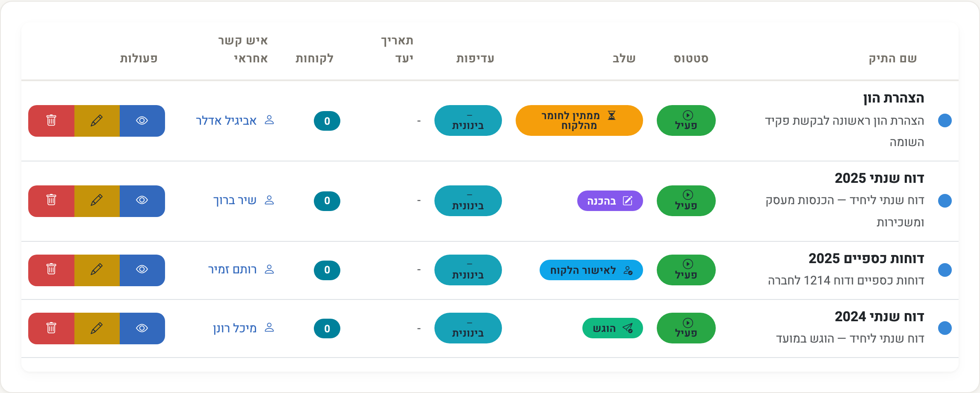
Task: View the דוח שנתי 2025 case (eye icon)
Action: tap(142, 201)
